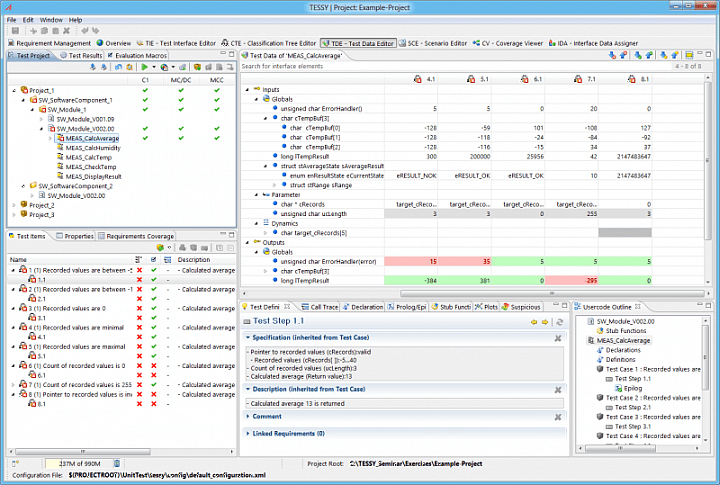
Task: Switch to the Test Results tab
Action: point(84,56)
